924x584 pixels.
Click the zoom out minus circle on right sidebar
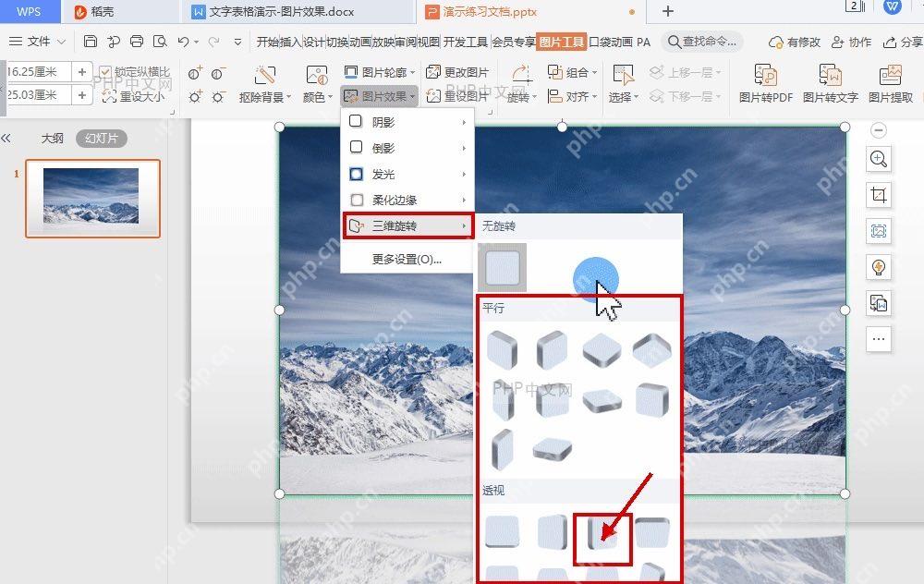[x=878, y=129]
